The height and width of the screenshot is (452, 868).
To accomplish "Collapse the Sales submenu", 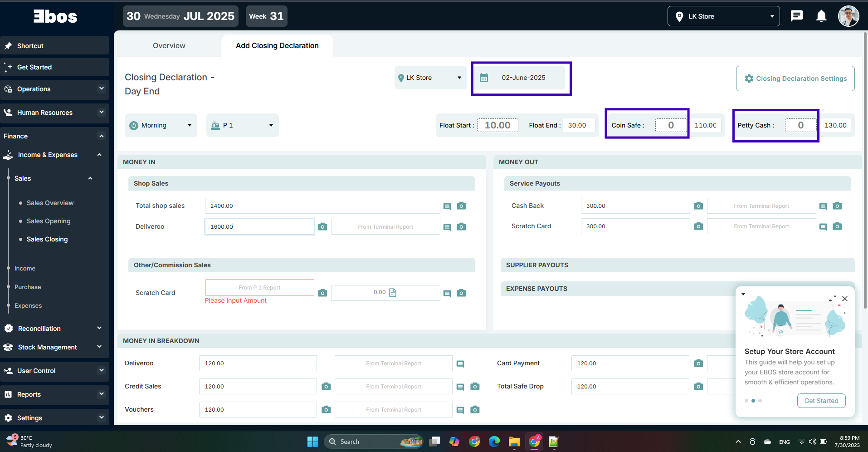I will pyautogui.click(x=54, y=178).
